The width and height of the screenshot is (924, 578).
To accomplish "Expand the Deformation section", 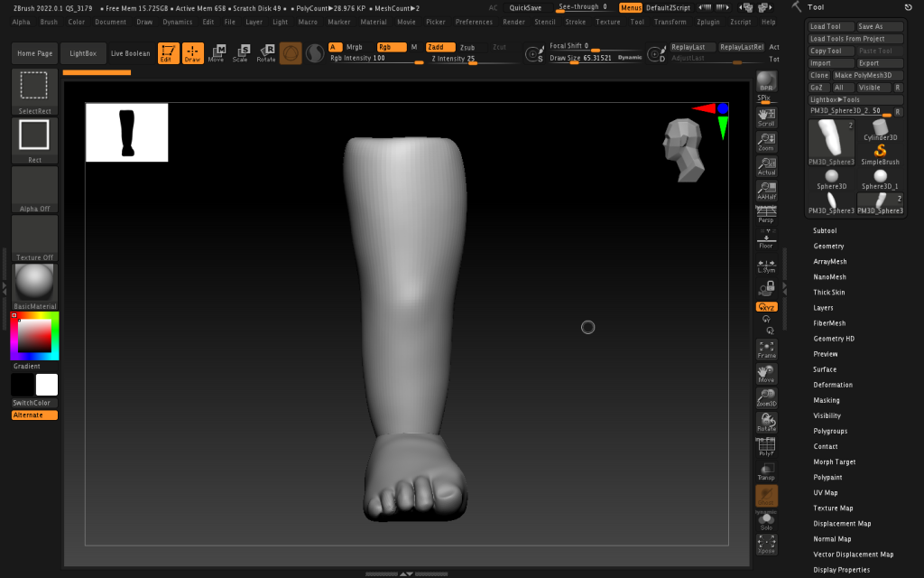I will pyautogui.click(x=833, y=385).
